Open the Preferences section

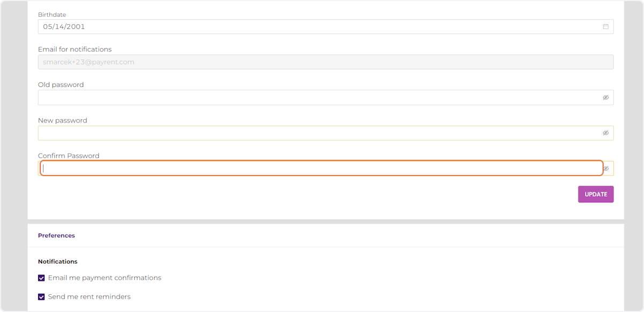pyautogui.click(x=56, y=235)
